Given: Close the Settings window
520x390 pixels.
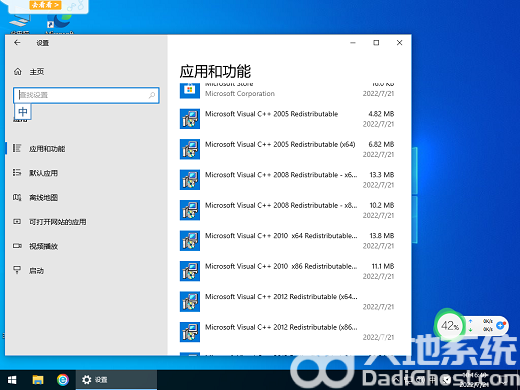Looking at the screenshot, I should tap(399, 43).
